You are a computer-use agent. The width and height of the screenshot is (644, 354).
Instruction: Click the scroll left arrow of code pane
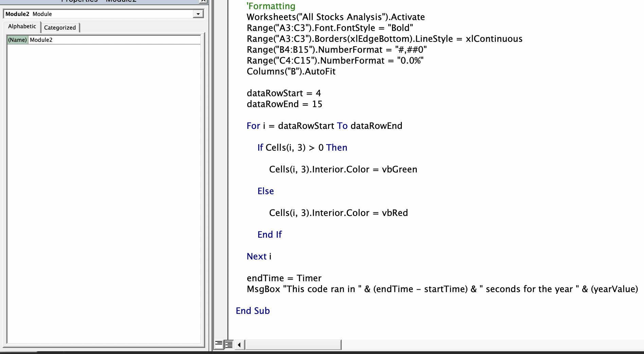[x=239, y=345]
